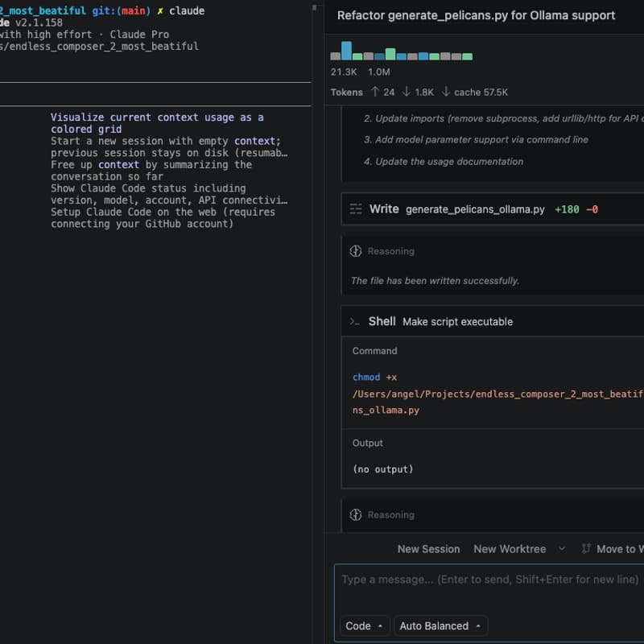Toggle the Reasoning section above 'The file has been written'
Viewport: 644px width, 644px height.
390,251
